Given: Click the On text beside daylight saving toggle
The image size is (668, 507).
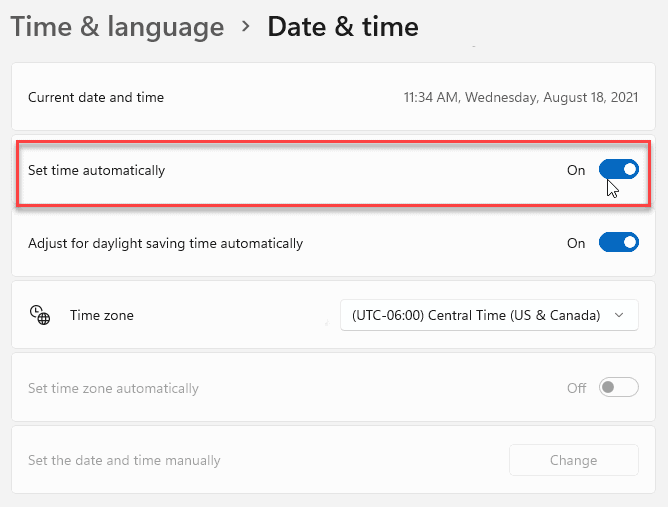Looking at the screenshot, I should point(576,243).
